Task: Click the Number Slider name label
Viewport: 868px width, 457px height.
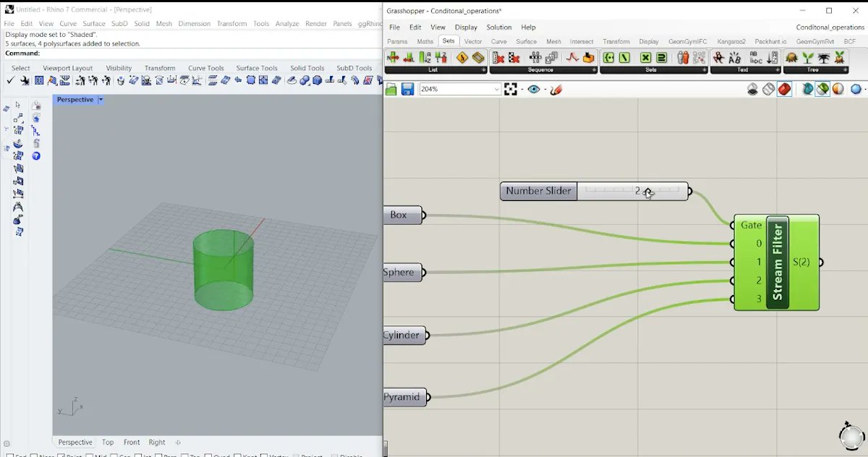Action: tap(539, 192)
